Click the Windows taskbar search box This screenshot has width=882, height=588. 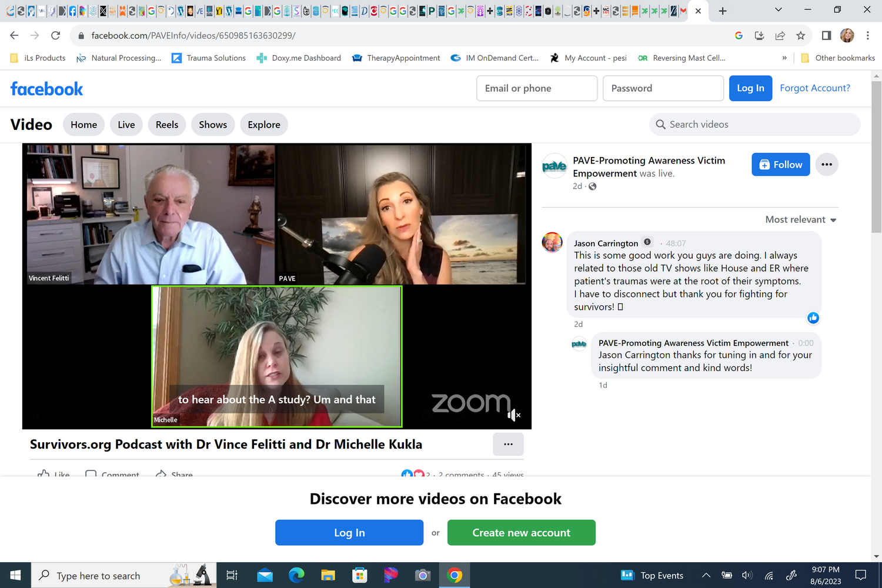tap(123, 575)
